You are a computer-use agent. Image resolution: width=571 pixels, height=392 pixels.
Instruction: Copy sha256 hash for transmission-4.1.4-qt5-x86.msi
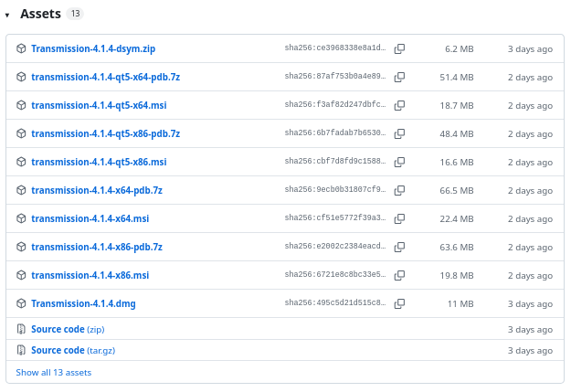pos(399,162)
